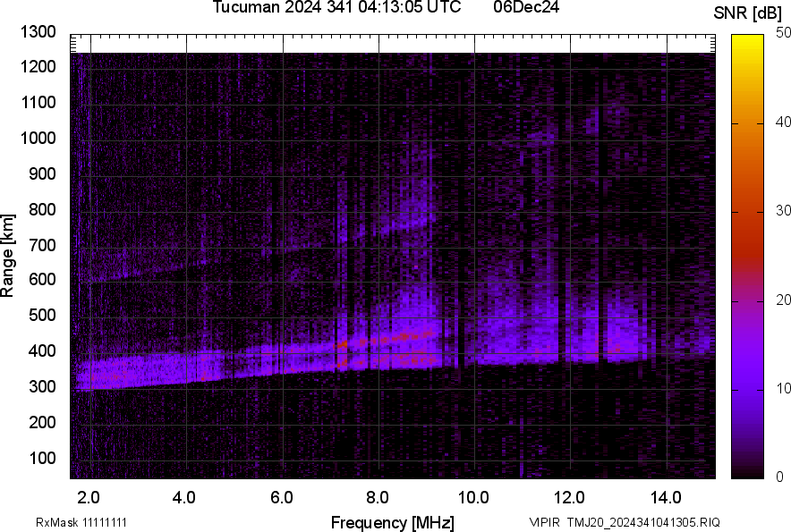Click range tick label '900'

[42, 173]
